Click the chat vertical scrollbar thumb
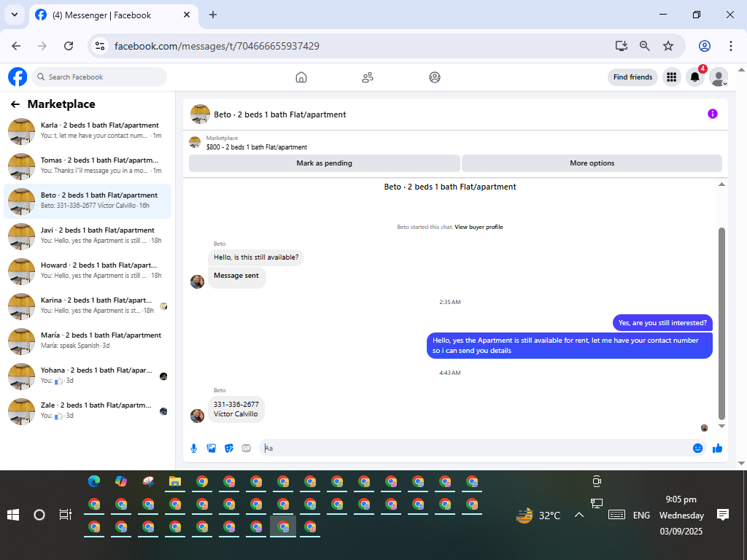 721,324
